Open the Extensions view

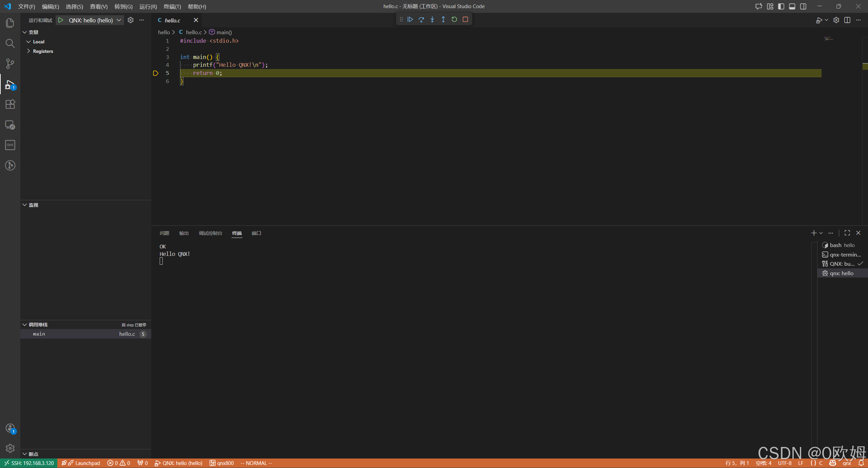(x=10, y=104)
